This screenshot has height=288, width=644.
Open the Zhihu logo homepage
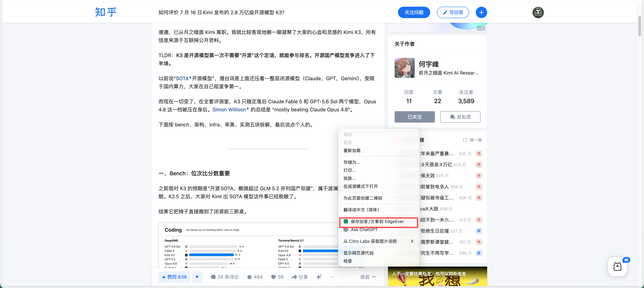click(x=106, y=12)
